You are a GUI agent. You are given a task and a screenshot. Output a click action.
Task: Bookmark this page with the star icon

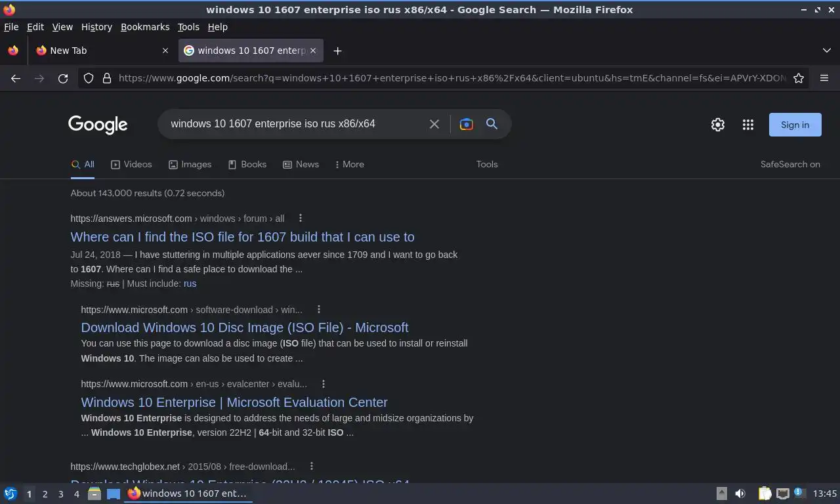pyautogui.click(x=799, y=78)
